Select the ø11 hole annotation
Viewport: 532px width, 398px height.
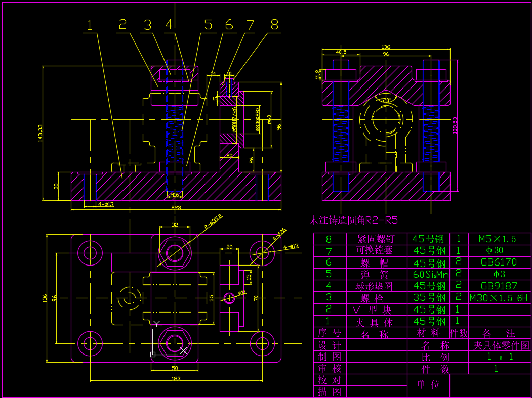pyautogui.click(x=242, y=293)
